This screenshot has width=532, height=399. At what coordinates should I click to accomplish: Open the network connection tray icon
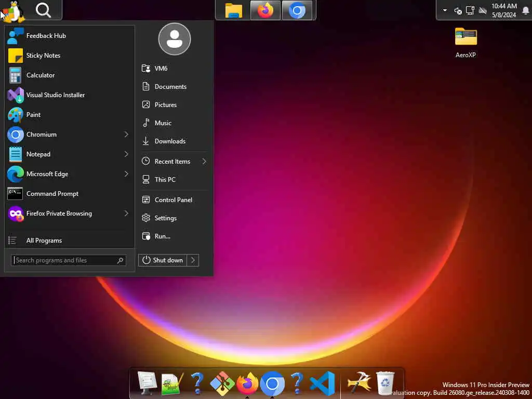pos(470,10)
